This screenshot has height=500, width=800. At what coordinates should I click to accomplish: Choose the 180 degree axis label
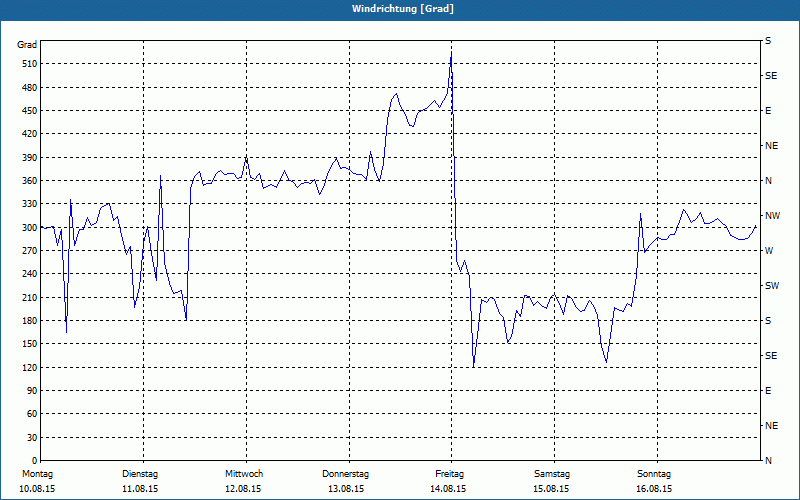point(30,321)
